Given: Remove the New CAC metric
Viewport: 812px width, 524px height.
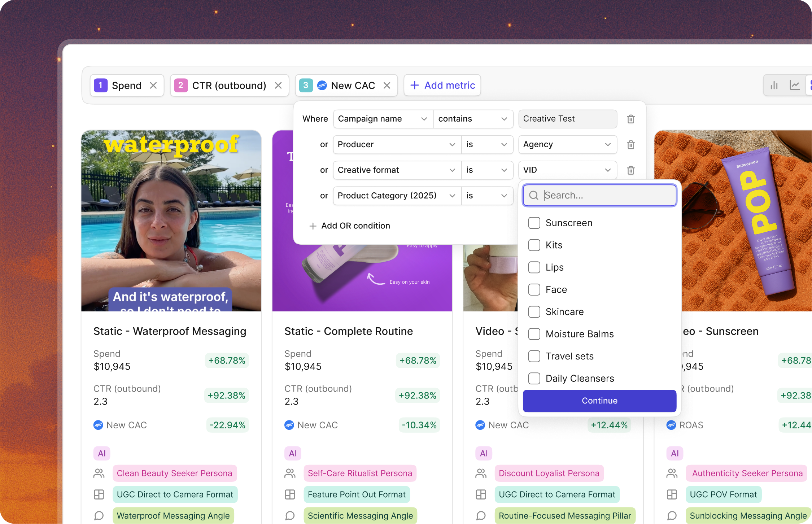Looking at the screenshot, I should (x=387, y=86).
